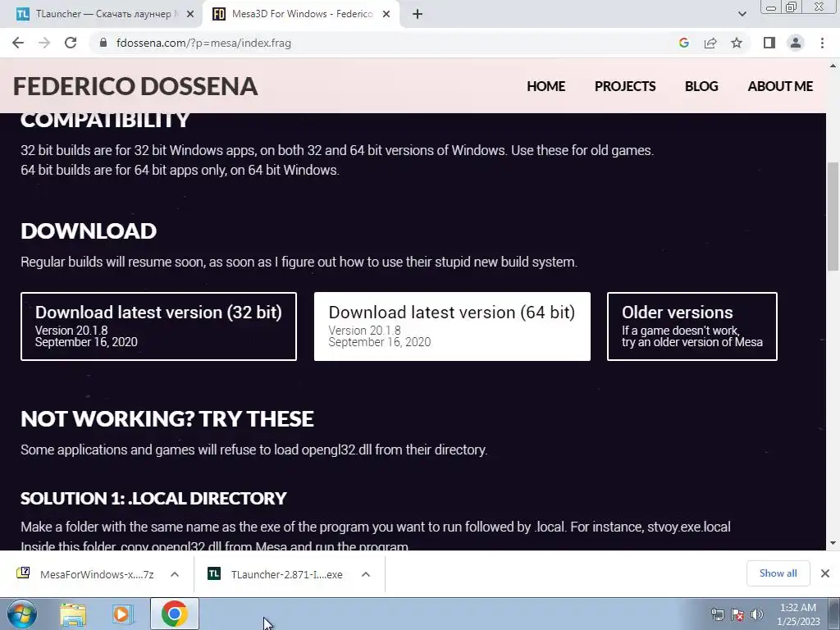The height and width of the screenshot is (630, 840).
Task: Open Chrome profile avatar
Action: (x=796, y=43)
